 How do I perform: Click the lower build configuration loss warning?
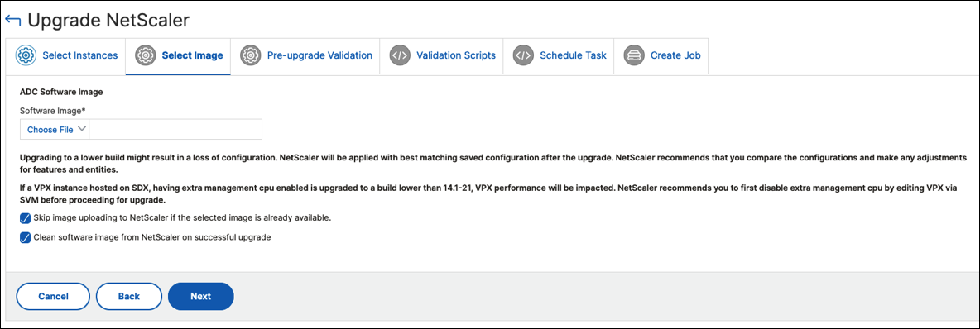click(x=493, y=164)
